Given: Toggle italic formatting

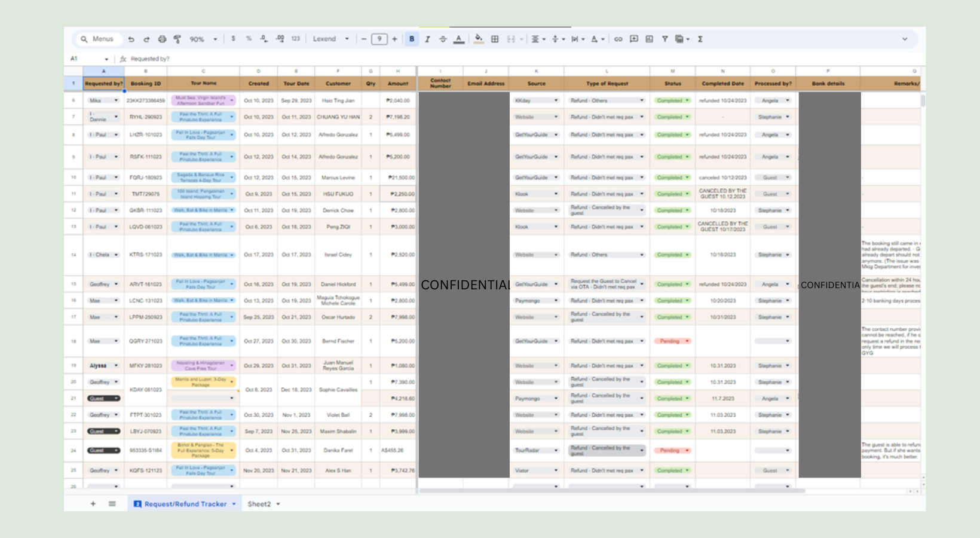Looking at the screenshot, I should tap(427, 39).
